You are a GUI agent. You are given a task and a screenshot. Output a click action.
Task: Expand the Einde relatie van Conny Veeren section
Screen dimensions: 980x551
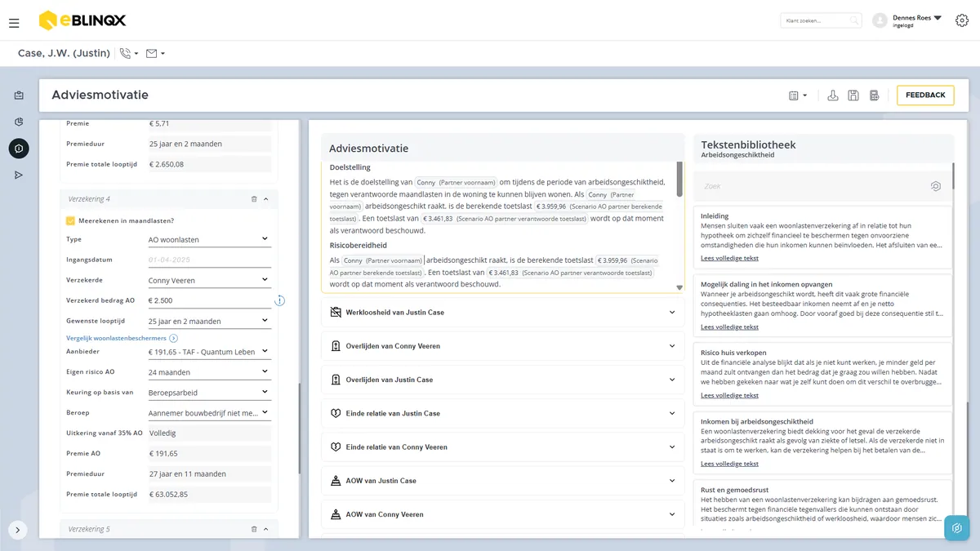[503, 447]
